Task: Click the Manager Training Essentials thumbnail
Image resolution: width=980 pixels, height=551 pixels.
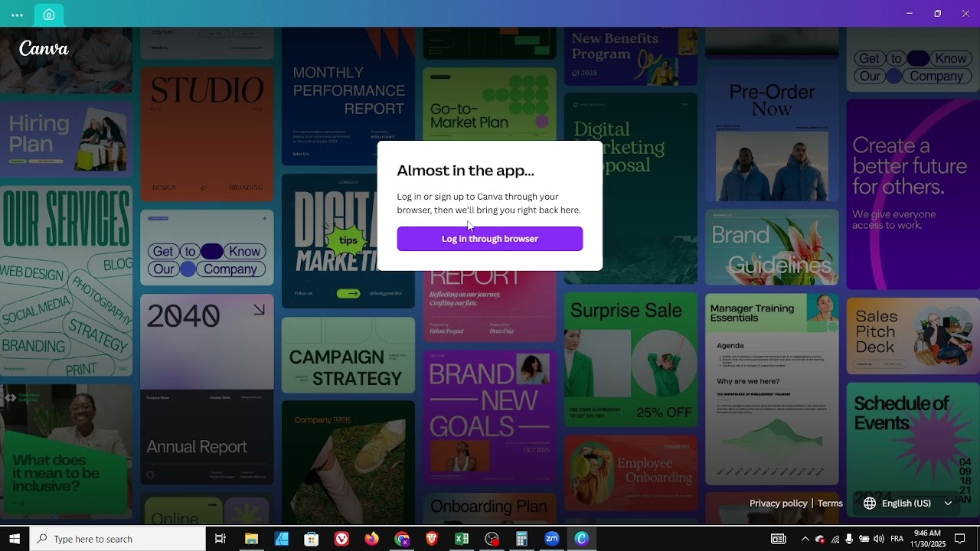Action: (x=772, y=389)
